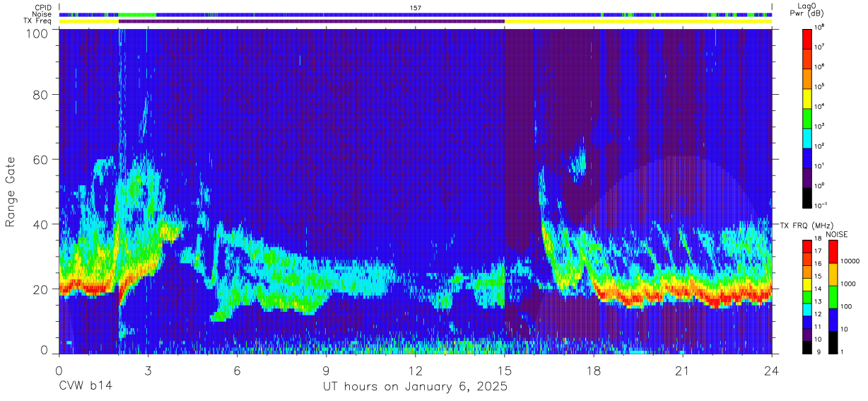Viewport: 868px width, 401px height.
Task: Click the TX Freq strip label
Action: pyautogui.click(x=37, y=21)
